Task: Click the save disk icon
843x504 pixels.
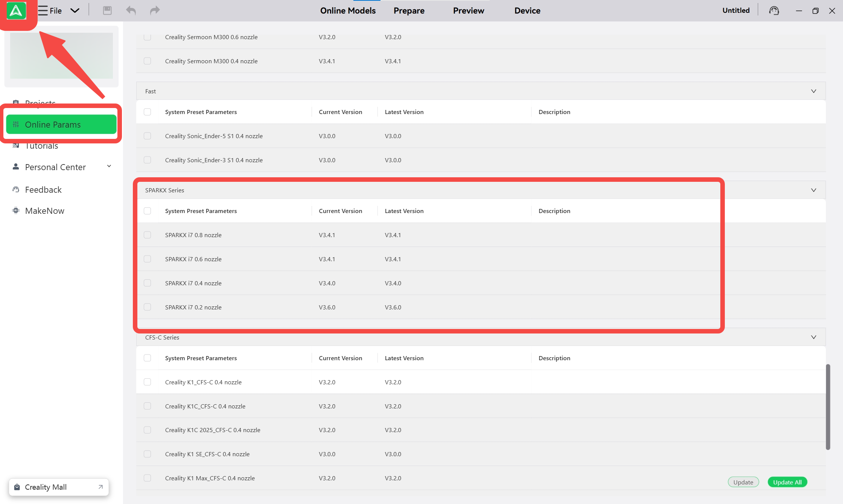Action: [107, 11]
